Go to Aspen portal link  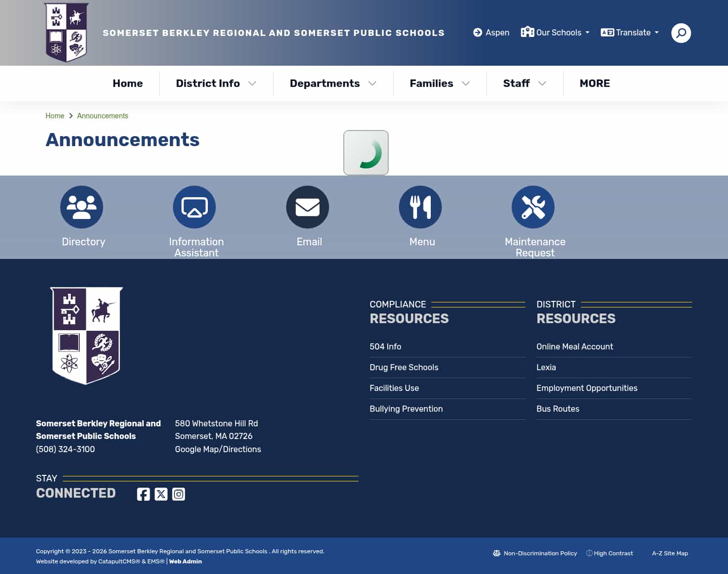coord(491,32)
